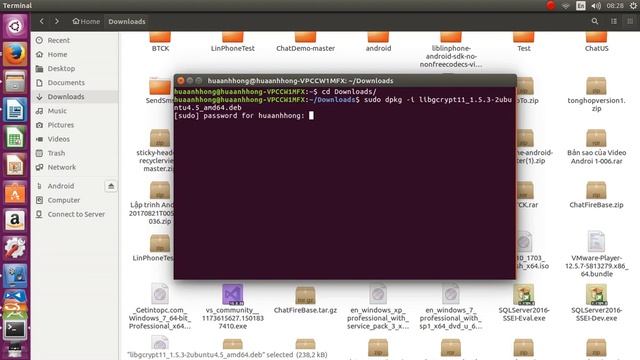Eject the Android device in sidebar
Viewport: 640px width, 360px height.
click(x=111, y=186)
